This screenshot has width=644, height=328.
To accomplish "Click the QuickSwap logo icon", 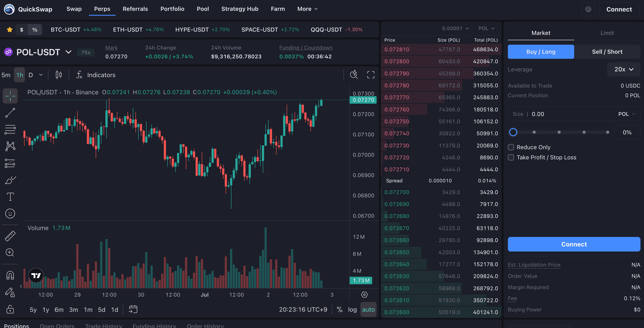I will [x=9, y=9].
